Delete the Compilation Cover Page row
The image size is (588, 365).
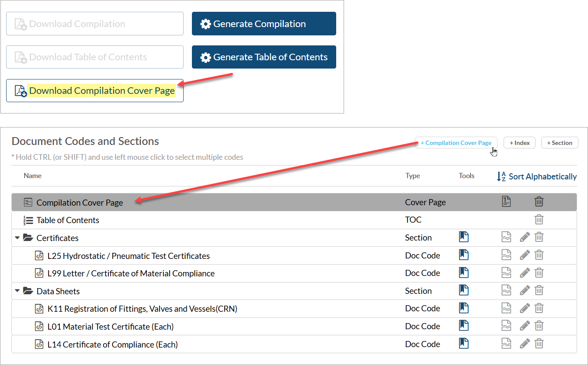coord(539,201)
